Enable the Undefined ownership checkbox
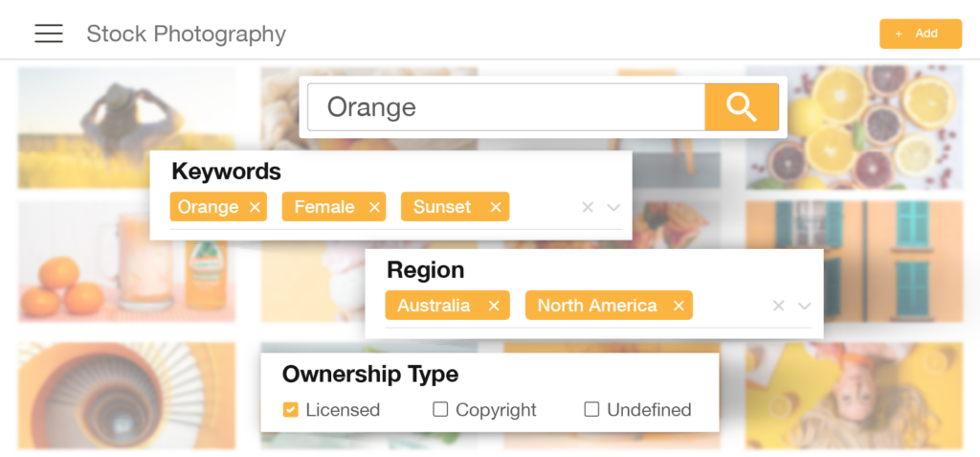 [591, 410]
